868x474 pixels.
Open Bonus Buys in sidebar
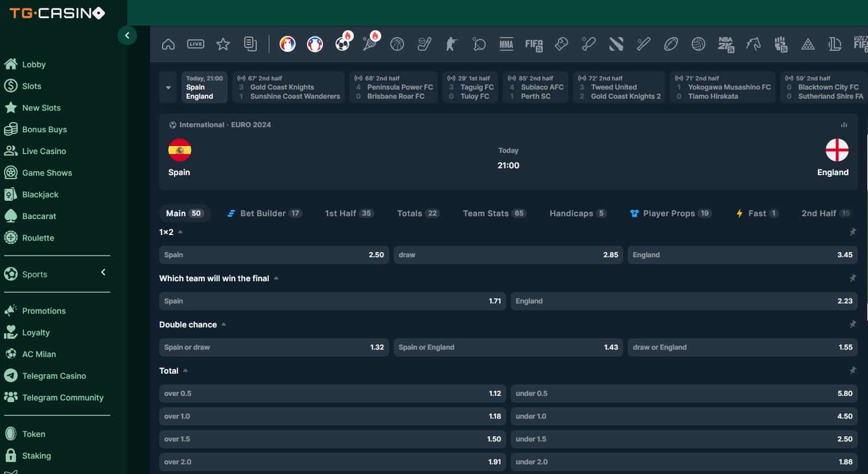(x=35, y=129)
